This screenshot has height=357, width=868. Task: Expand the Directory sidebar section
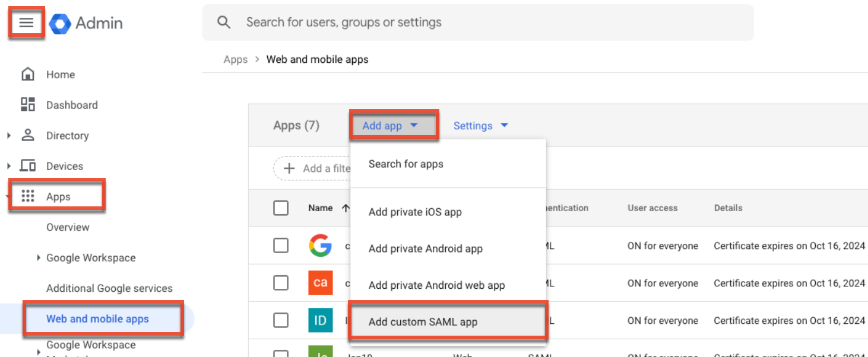click(8, 135)
